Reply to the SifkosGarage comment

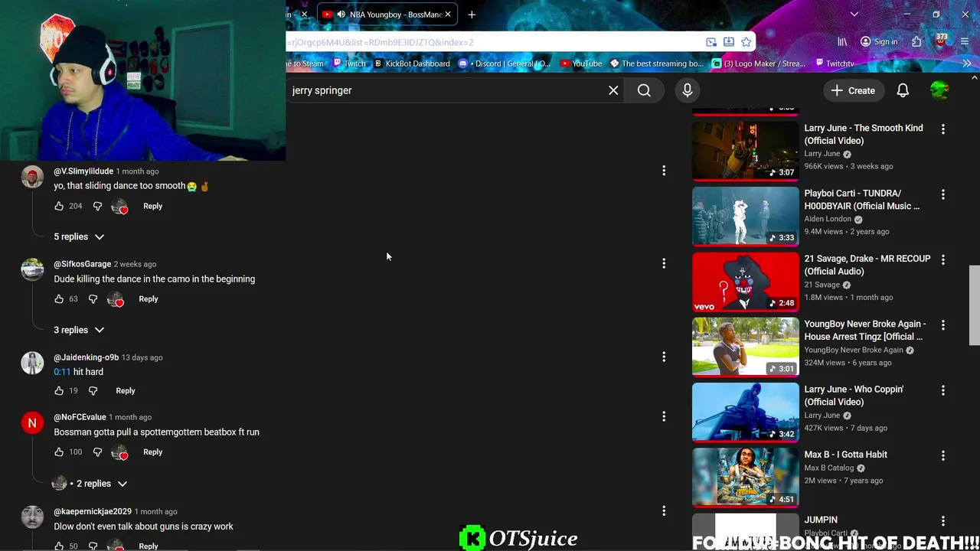pos(148,299)
